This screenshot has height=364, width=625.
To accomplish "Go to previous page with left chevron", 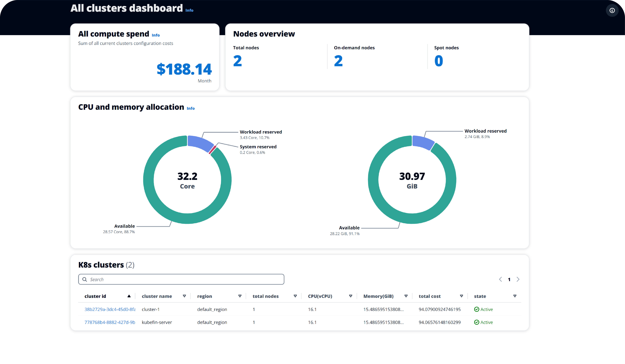I will tap(500, 279).
